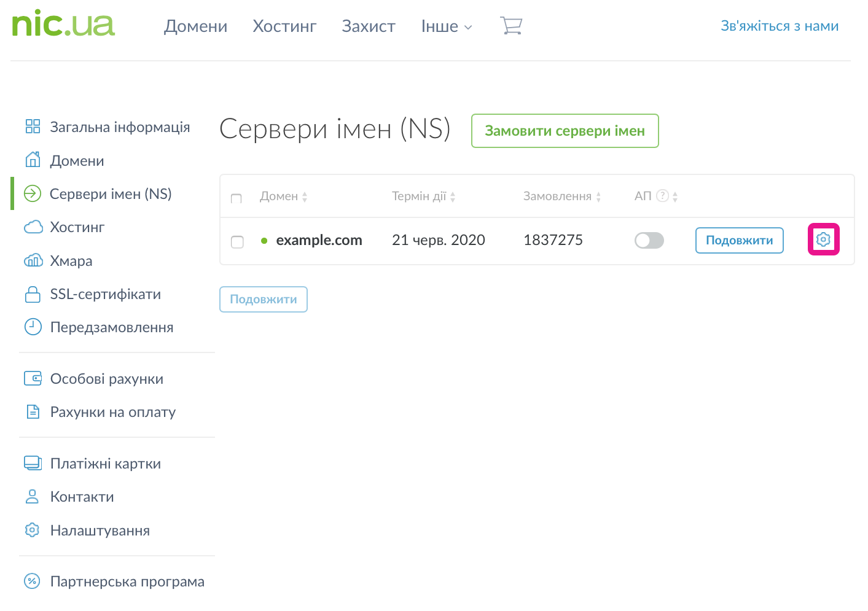The width and height of the screenshot is (868, 611).
Task: Click the gear settings icon for example.com
Action: [823, 239]
